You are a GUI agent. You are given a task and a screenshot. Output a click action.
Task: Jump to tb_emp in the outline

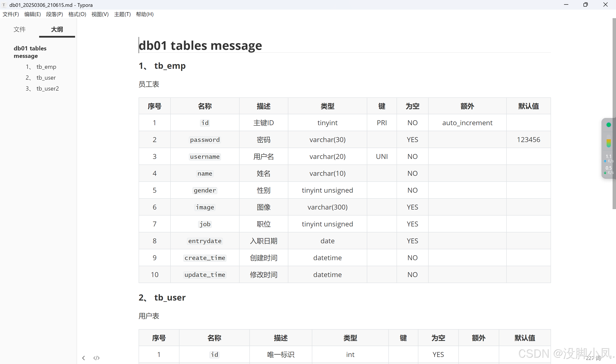pos(46,67)
